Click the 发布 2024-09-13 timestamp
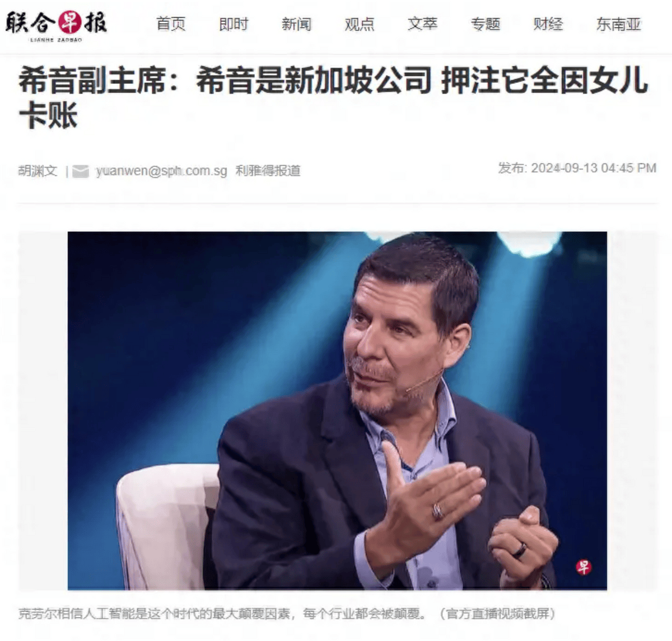Image resolution: width=672 pixels, height=641 pixels. 577,168
